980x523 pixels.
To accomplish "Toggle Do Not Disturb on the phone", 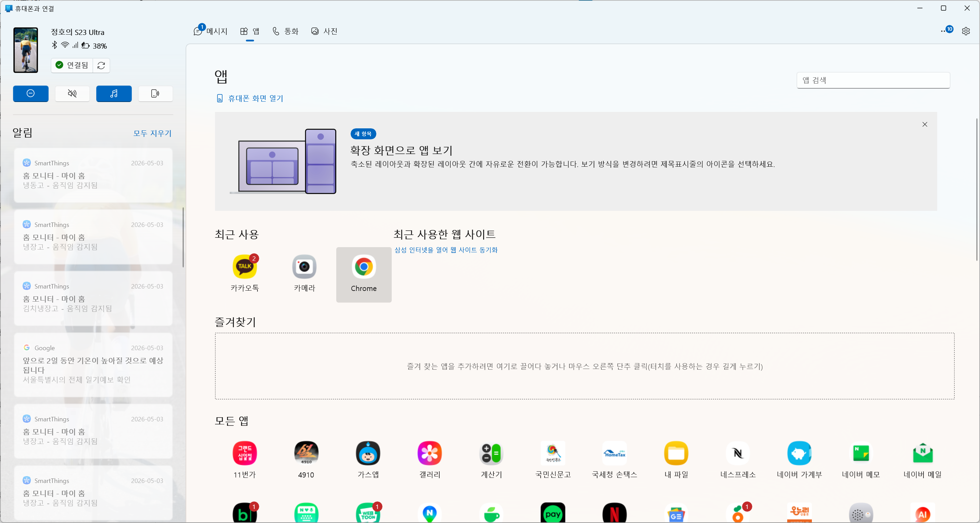I will [x=31, y=93].
